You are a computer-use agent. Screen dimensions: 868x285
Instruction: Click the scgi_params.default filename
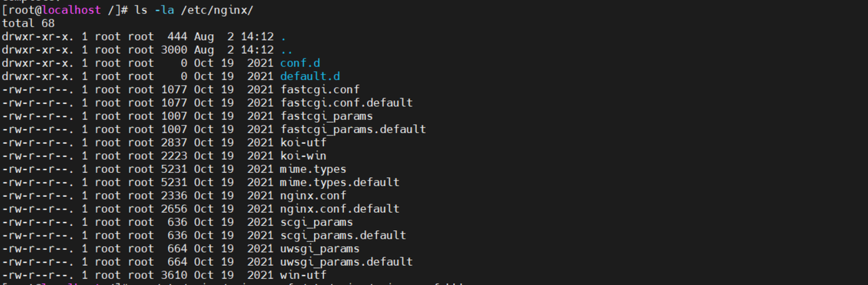pyautogui.click(x=343, y=235)
